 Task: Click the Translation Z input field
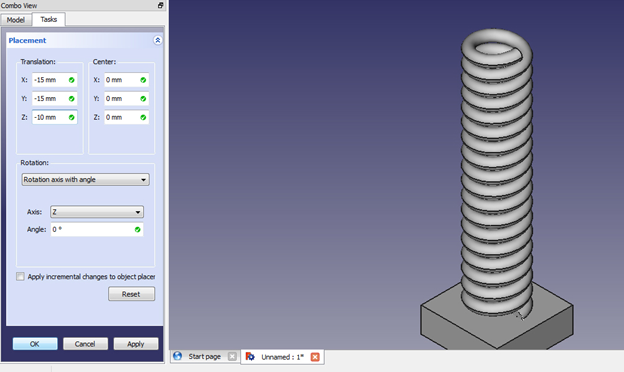tap(55, 117)
